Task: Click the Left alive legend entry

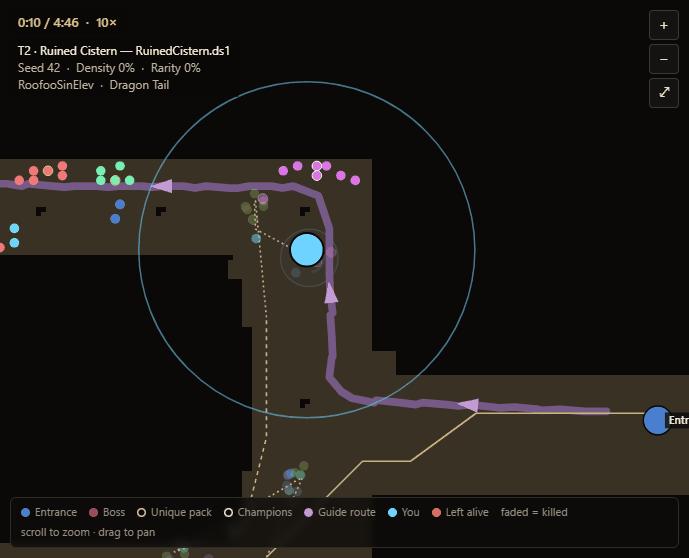Action: point(460,512)
